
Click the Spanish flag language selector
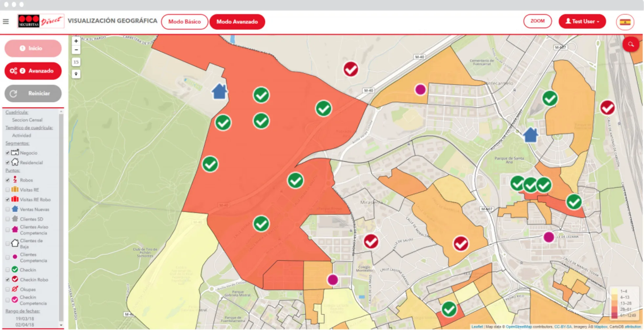[x=626, y=21]
